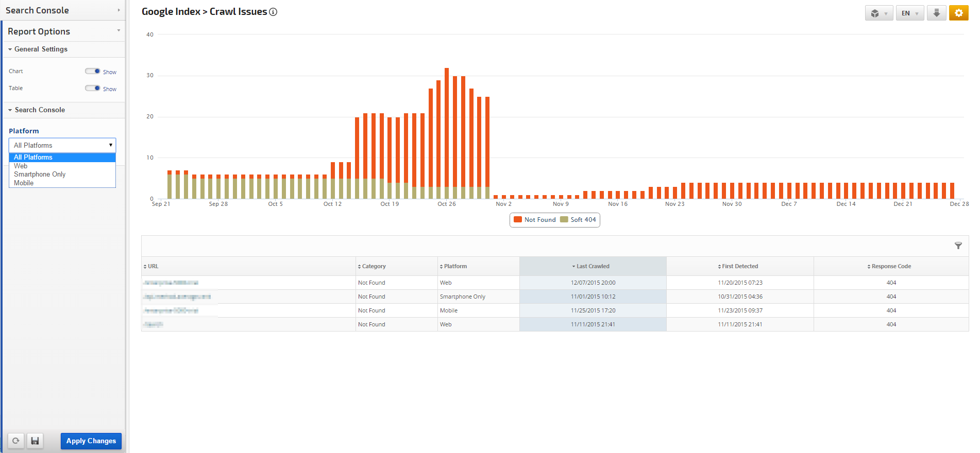Click the info icon beside Crawl Issues

[273, 12]
